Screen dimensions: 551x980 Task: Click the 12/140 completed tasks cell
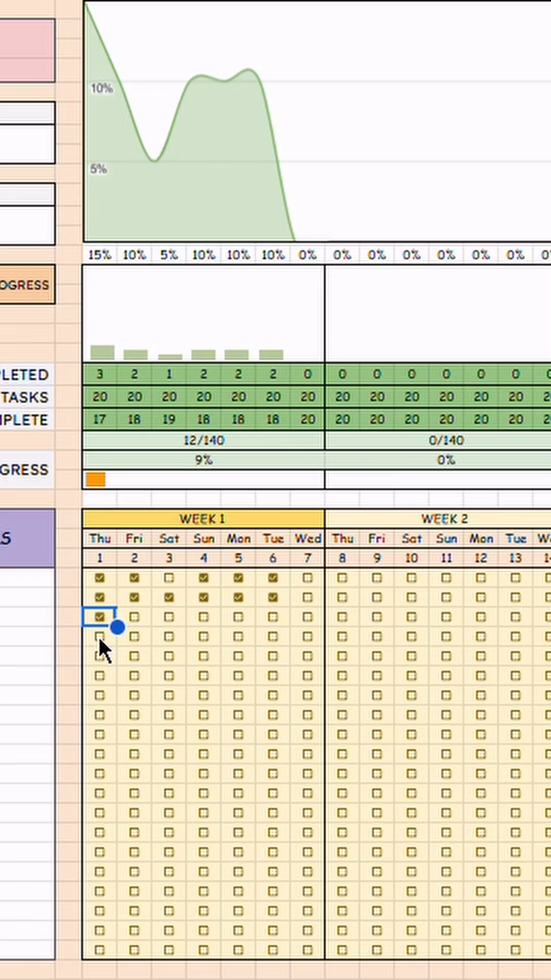tap(203, 440)
